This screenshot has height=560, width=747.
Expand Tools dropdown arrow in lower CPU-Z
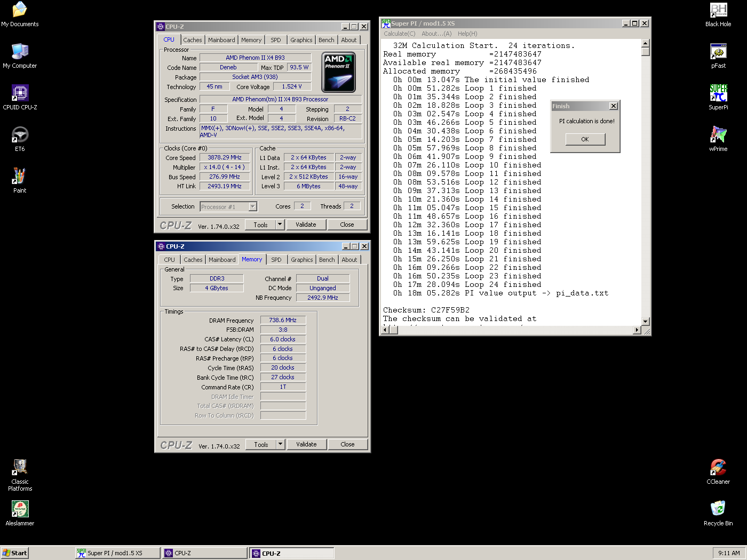pos(280,444)
